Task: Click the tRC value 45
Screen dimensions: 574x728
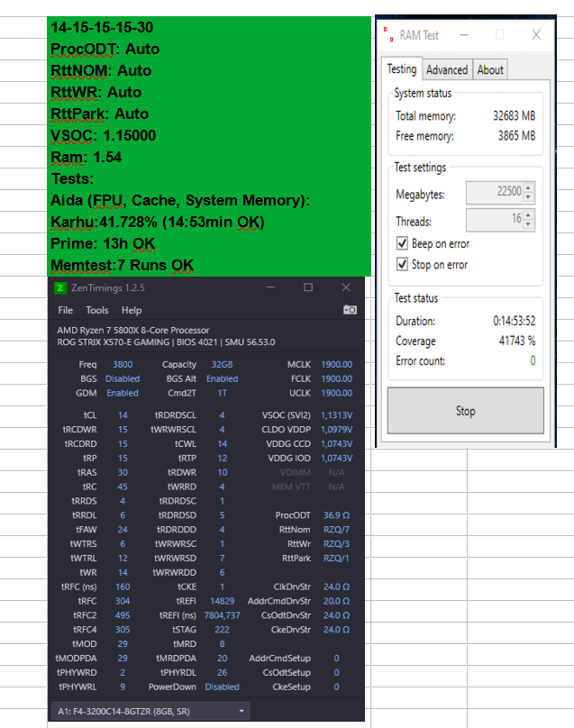Action: pos(123,487)
